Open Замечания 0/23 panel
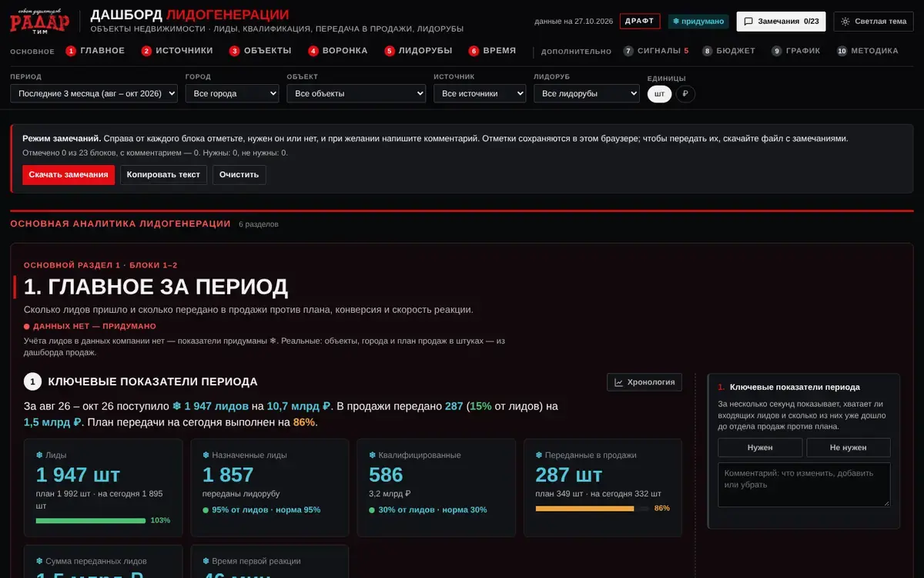924x578 pixels. 781,22
